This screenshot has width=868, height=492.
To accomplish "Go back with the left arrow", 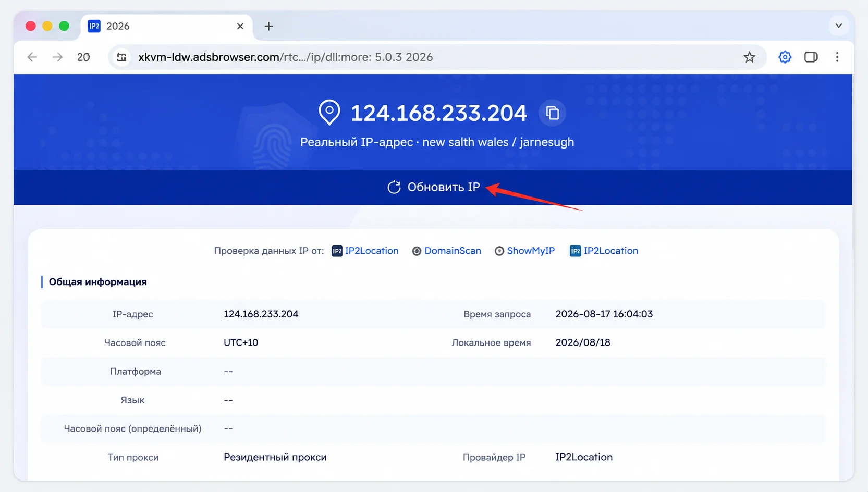I will [32, 57].
